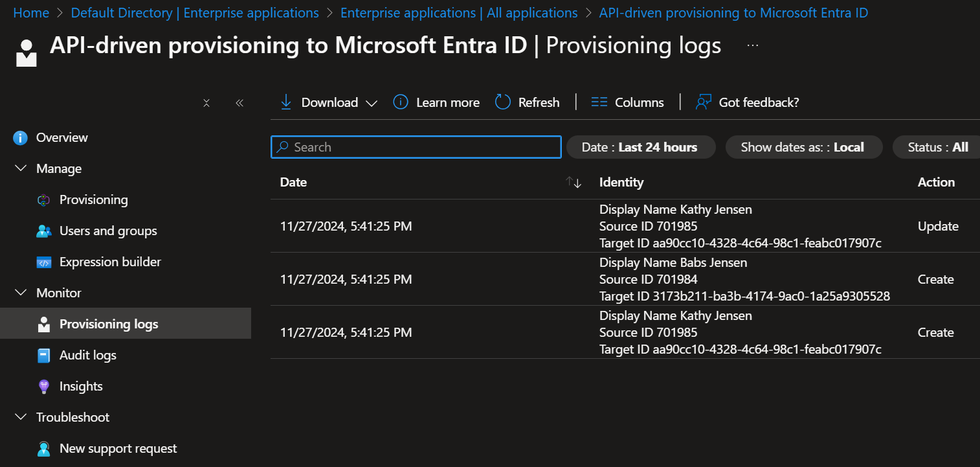
Task: Click the New support request headset icon
Action: pos(43,449)
